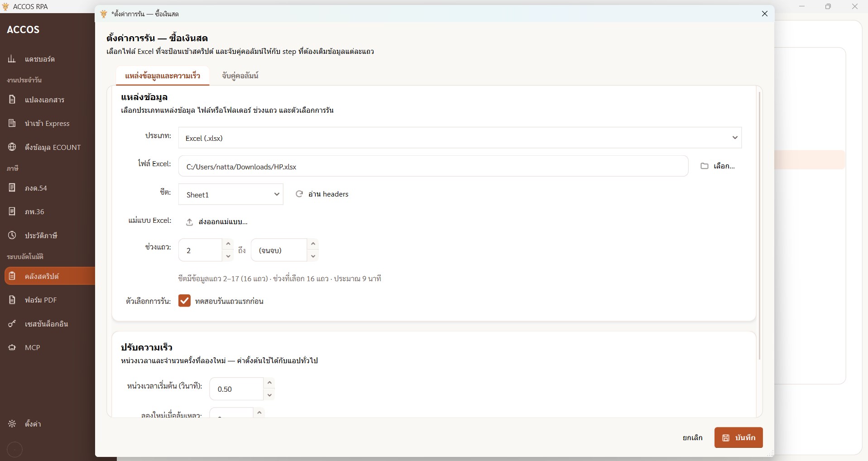This screenshot has width=868, height=461.
Task: Open ดึงข้อมูล ECOUNT globe icon
Action: pos(12,147)
